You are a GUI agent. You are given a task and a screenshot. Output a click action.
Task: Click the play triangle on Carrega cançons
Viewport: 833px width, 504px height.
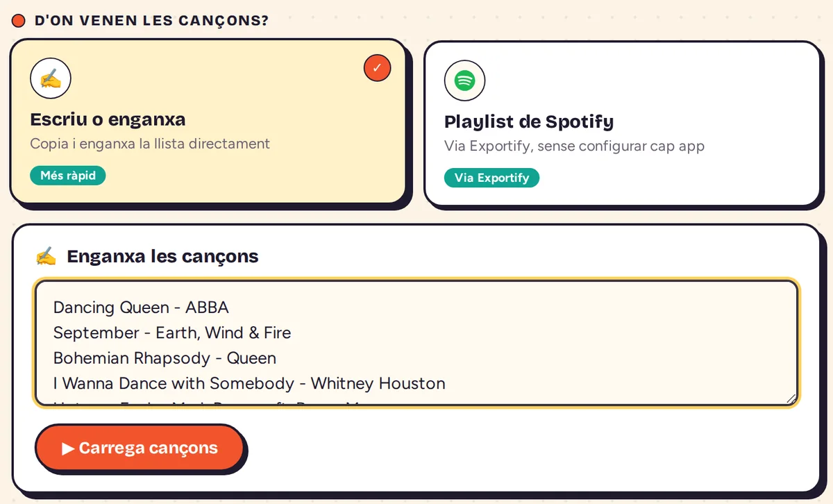point(68,448)
